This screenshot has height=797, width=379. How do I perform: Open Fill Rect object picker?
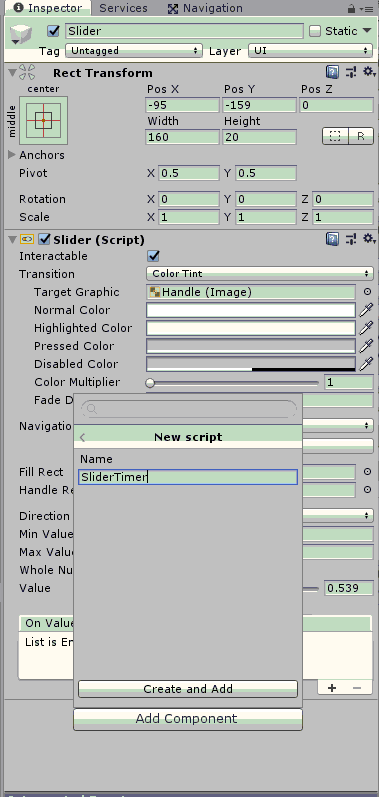(x=367, y=472)
